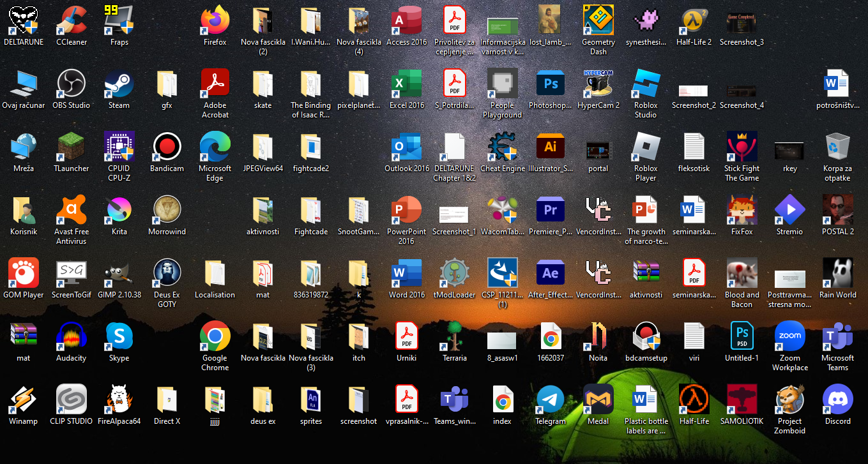Viewport: 868px width, 464px height.
Task: Click the Discord desktop icon
Action: 837,400
